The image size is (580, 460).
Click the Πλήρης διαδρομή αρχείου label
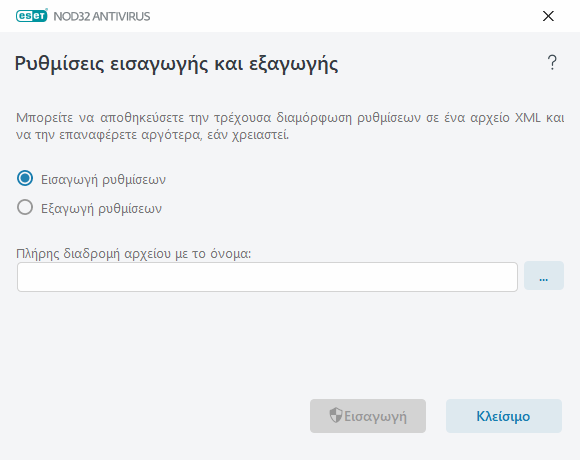pos(134,254)
